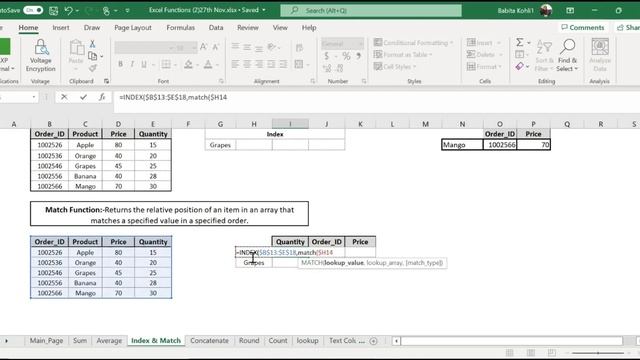640x360 pixels.
Task: Click the Increase Font Size icon
Action: 203,47
